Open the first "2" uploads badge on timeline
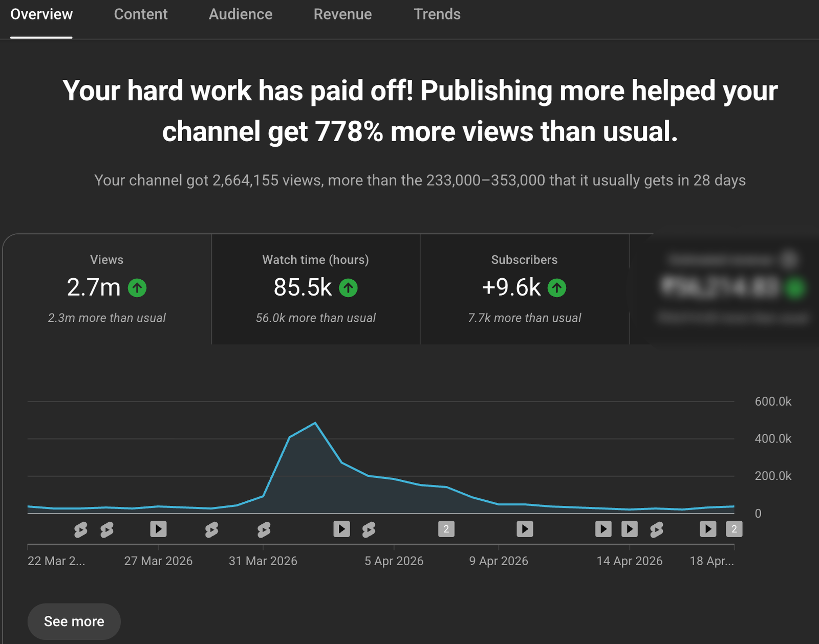819x644 pixels. click(x=446, y=529)
